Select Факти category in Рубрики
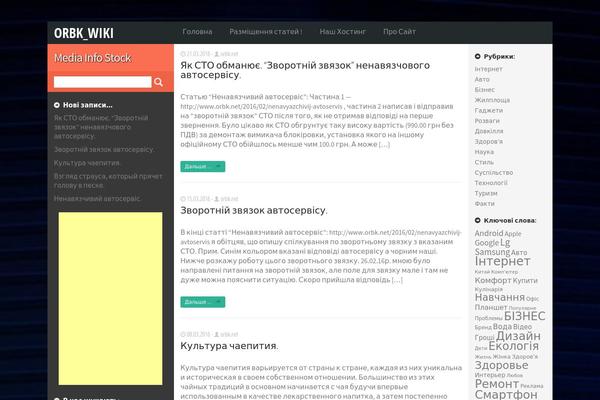Screen dimensions: 600x400 [485, 203]
